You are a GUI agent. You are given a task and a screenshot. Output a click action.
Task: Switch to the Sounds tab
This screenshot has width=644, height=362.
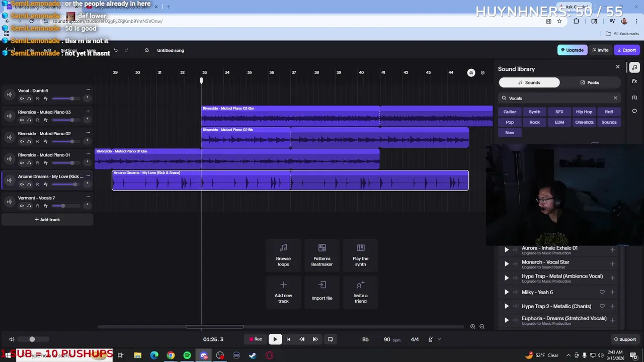(529, 82)
